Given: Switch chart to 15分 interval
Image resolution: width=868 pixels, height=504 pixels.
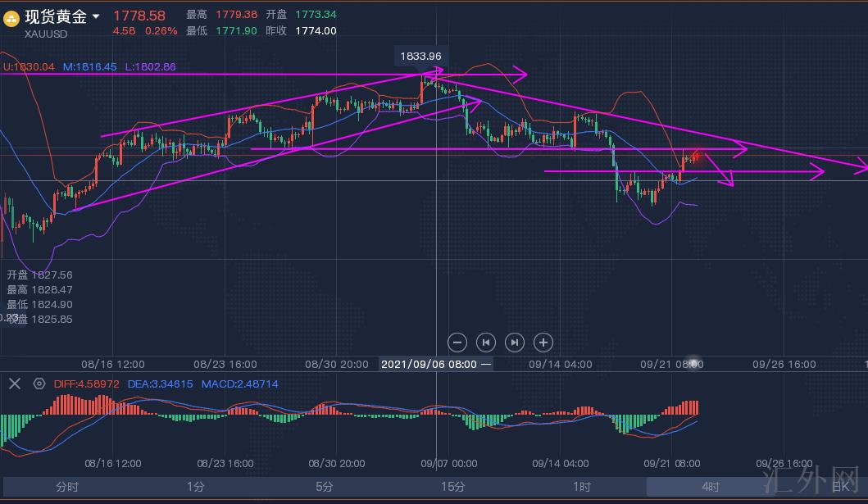Looking at the screenshot, I should coord(453,487).
